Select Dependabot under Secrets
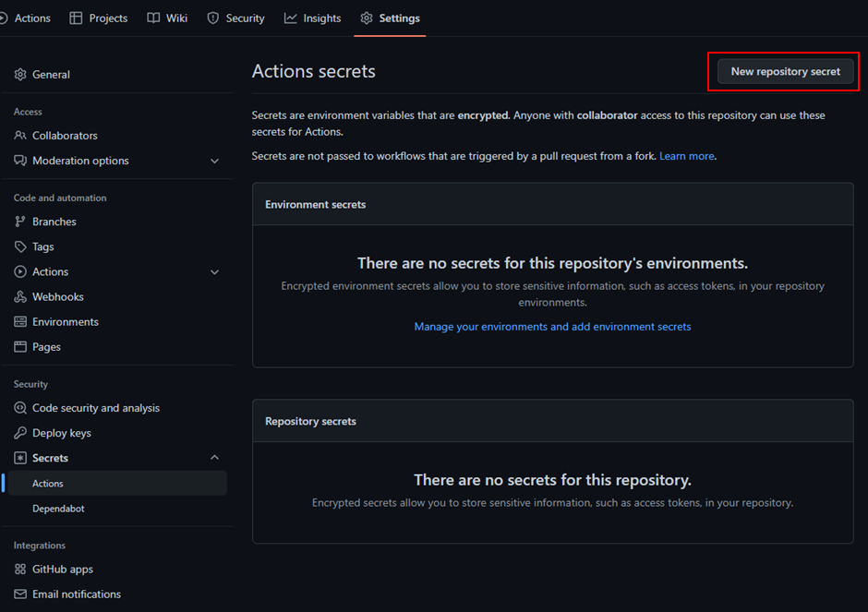The height and width of the screenshot is (612, 868). coord(61,508)
